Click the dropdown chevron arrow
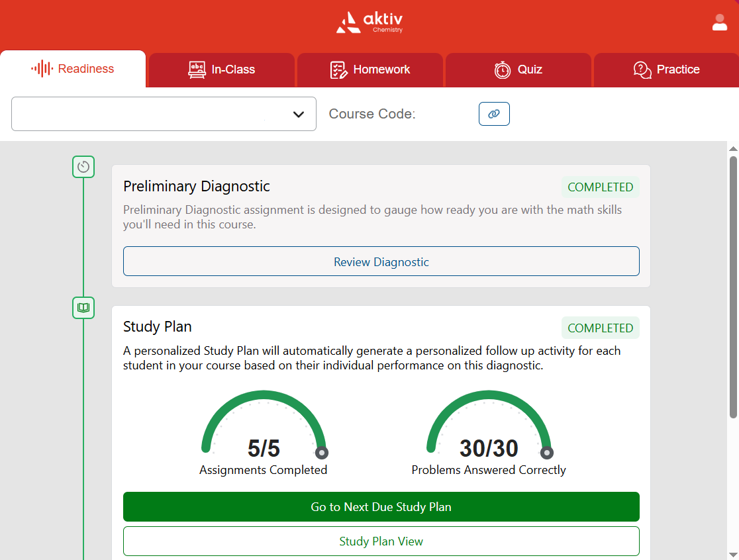Image resolution: width=739 pixels, height=560 pixels. (x=298, y=114)
